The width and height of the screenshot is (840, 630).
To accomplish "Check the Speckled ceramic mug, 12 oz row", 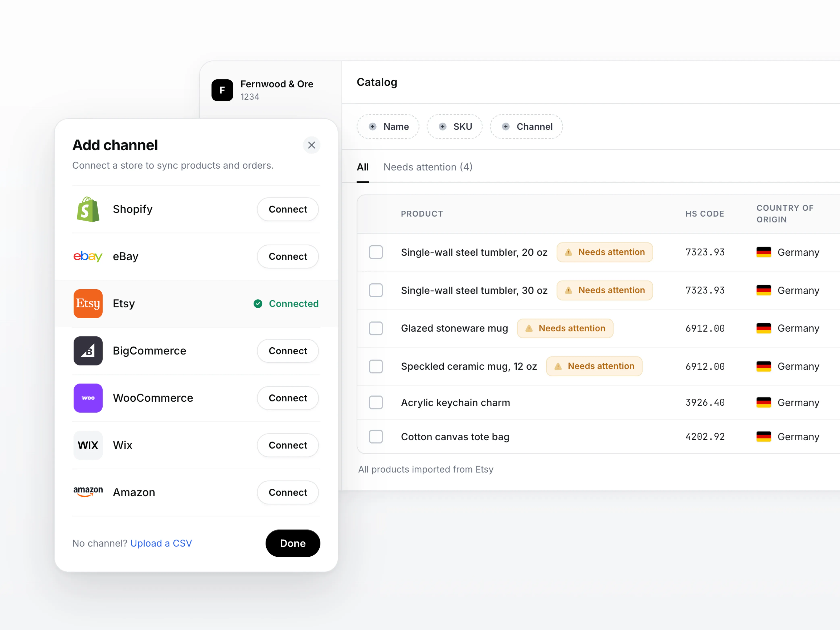I will coord(376,366).
